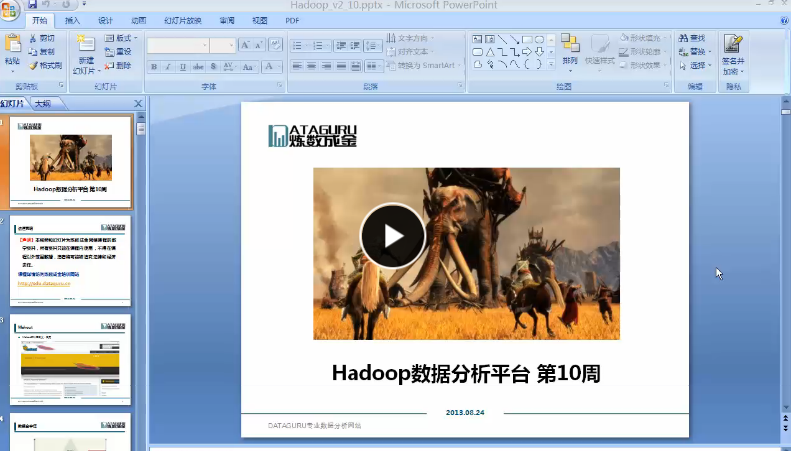Screen dimensions: 791x474
Task: Choose the rectangle shape in shapes gallery
Action: [x=527, y=39]
